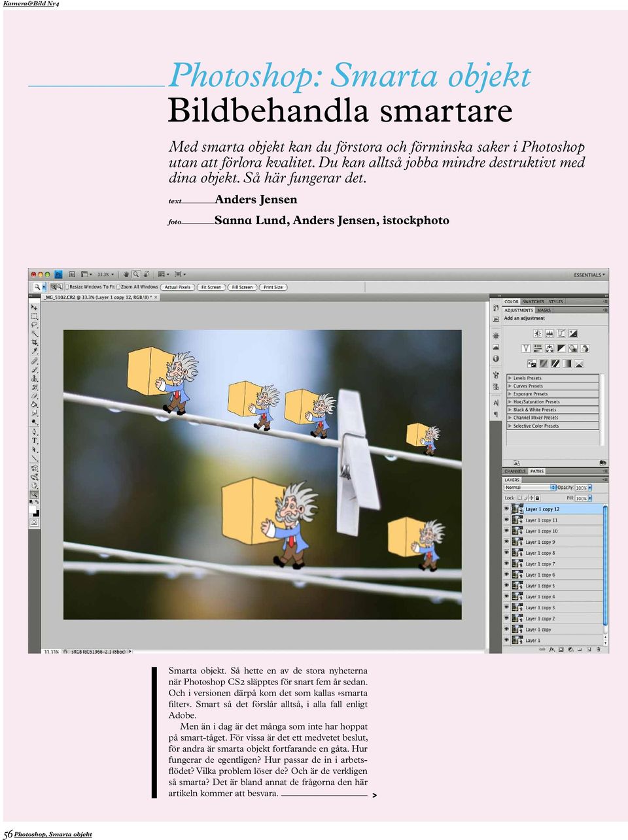The height and width of the screenshot is (840, 628).
Task: Select the Lasso tool
Action: coord(34,325)
